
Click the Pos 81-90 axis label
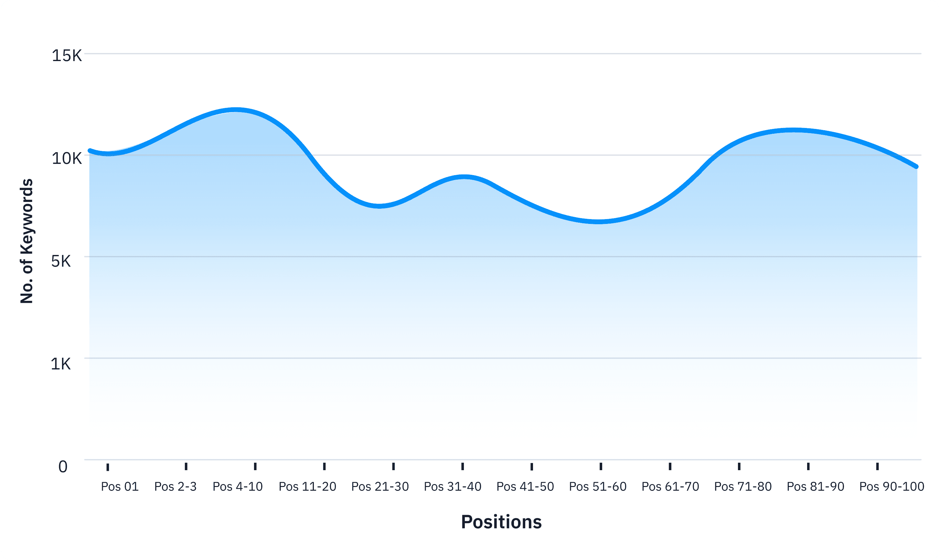[815, 487]
